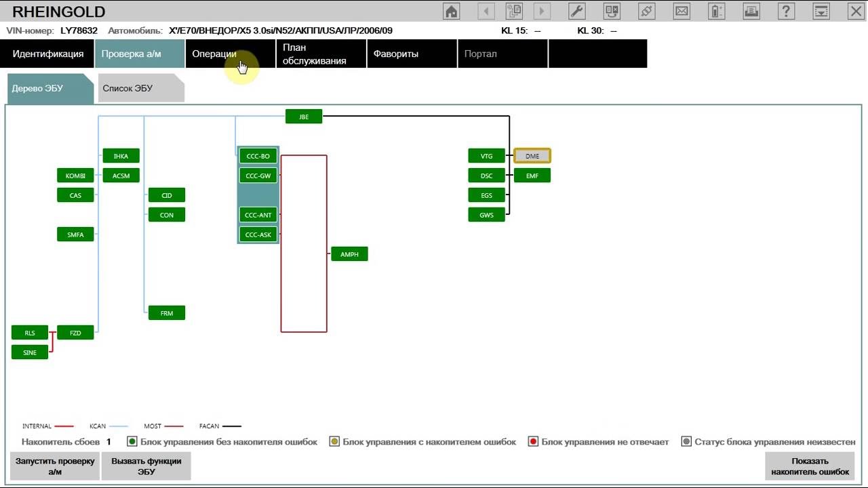The height and width of the screenshot is (488, 868).
Task: Click Вызвать функции ЭБУ button
Action: point(146,466)
